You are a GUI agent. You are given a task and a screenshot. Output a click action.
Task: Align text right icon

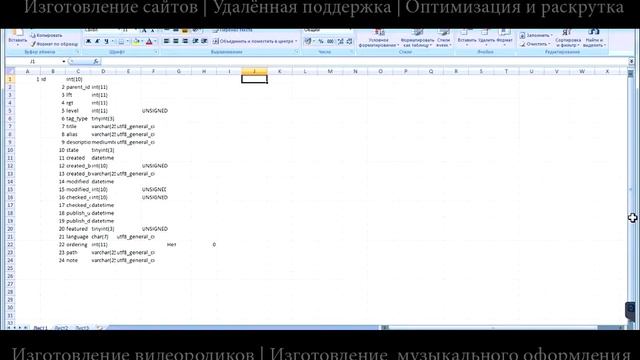[185, 41]
